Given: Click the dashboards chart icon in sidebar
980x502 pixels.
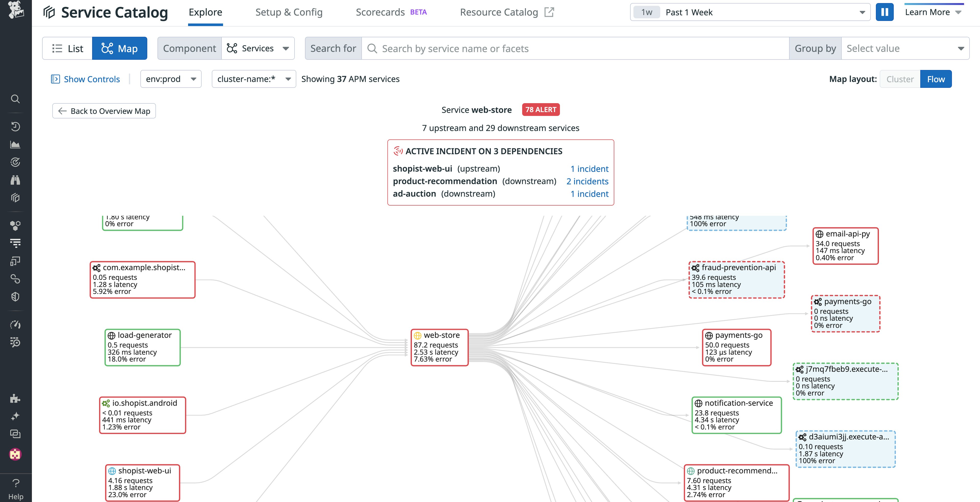Looking at the screenshot, I should [x=15, y=145].
